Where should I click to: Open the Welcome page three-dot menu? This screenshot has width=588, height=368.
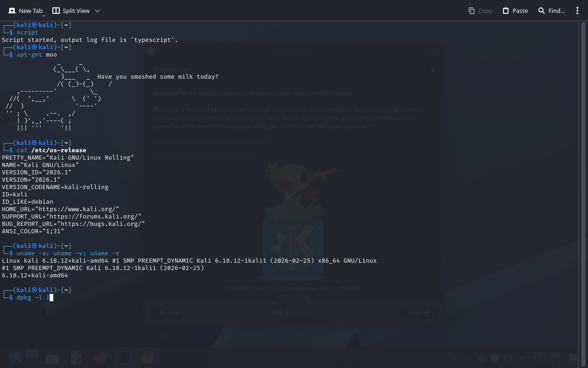click(432, 69)
